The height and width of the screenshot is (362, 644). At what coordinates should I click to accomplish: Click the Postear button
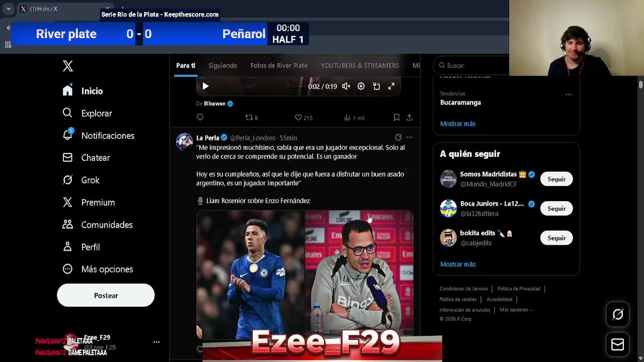(106, 295)
